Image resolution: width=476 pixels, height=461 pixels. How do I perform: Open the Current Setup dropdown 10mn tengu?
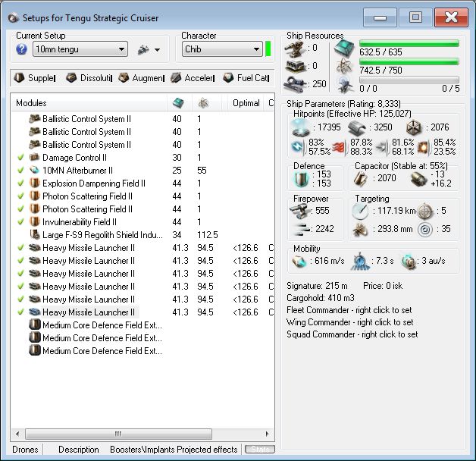[80, 49]
